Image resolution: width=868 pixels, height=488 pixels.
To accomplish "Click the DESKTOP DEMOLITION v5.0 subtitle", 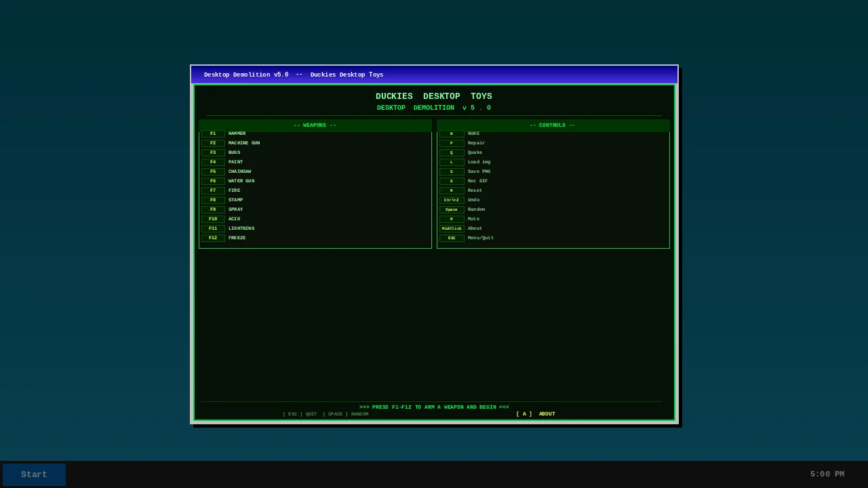I will (434, 108).
